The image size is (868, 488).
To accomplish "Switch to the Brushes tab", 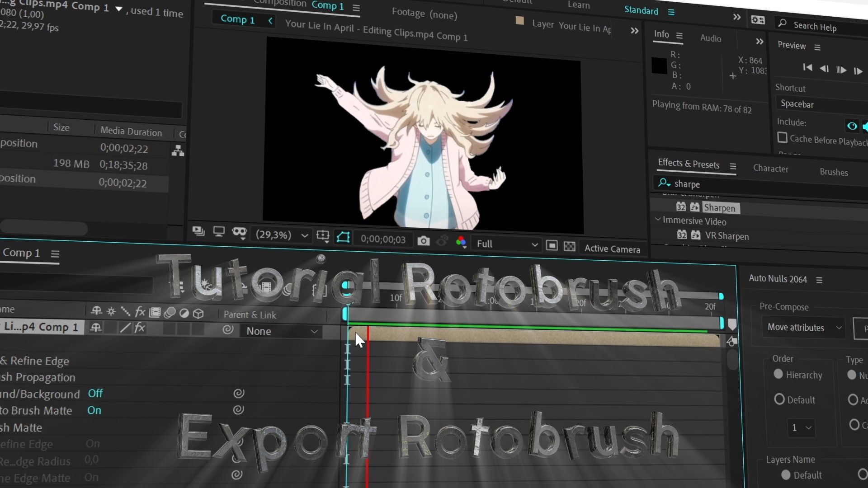I will [x=834, y=172].
